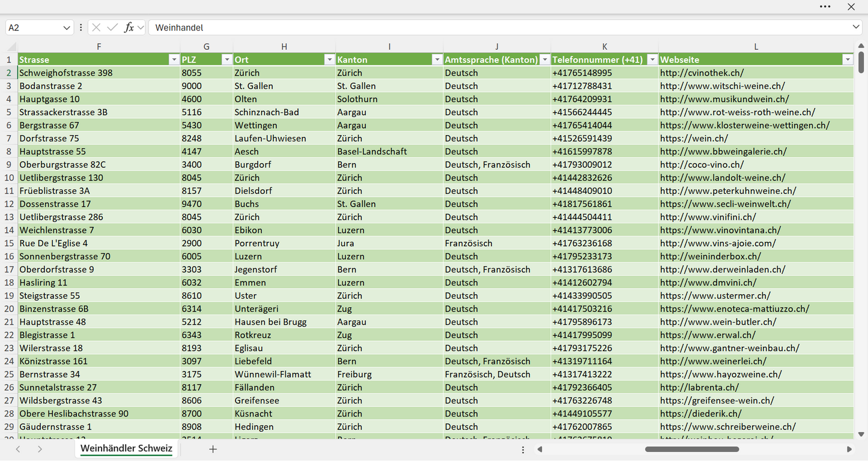868x461 pixels.
Task: Open the three-dot more options menu
Action: pyautogui.click(x=825, y=7)
